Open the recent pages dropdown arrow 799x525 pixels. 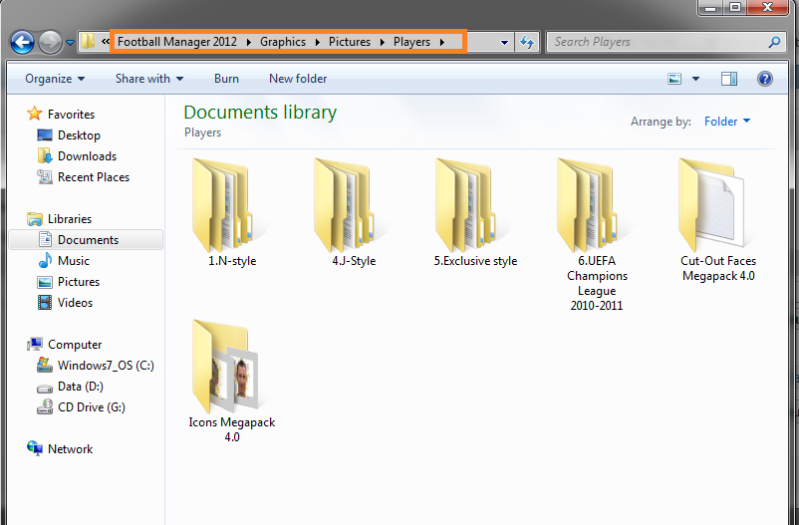70,43
